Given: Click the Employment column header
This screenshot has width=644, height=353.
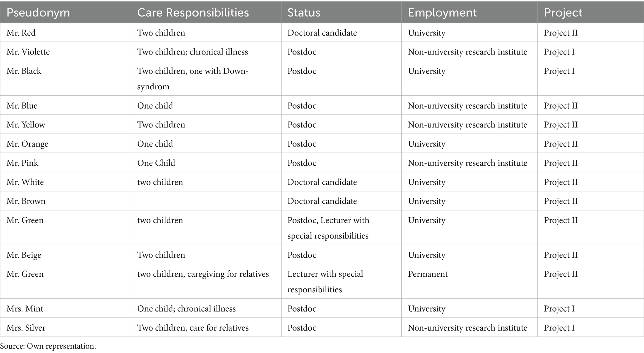Looking at the screenshot, I should pyautogui.click(x=442, y=12).
